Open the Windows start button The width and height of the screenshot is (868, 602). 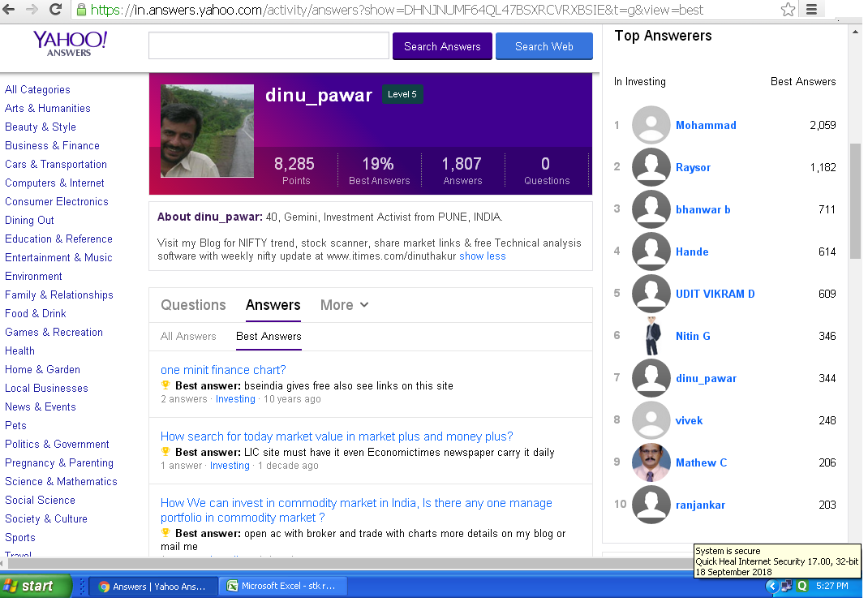click(x=36, y=586)
